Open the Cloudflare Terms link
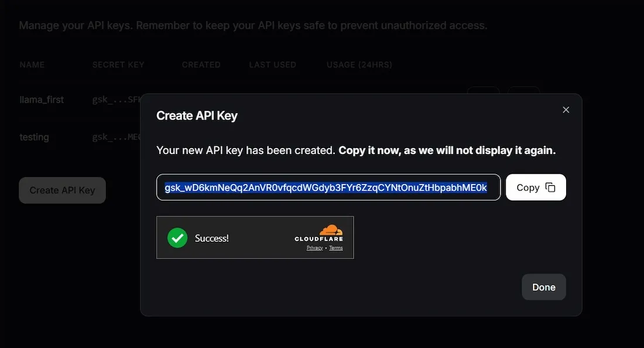 (336, 248)
